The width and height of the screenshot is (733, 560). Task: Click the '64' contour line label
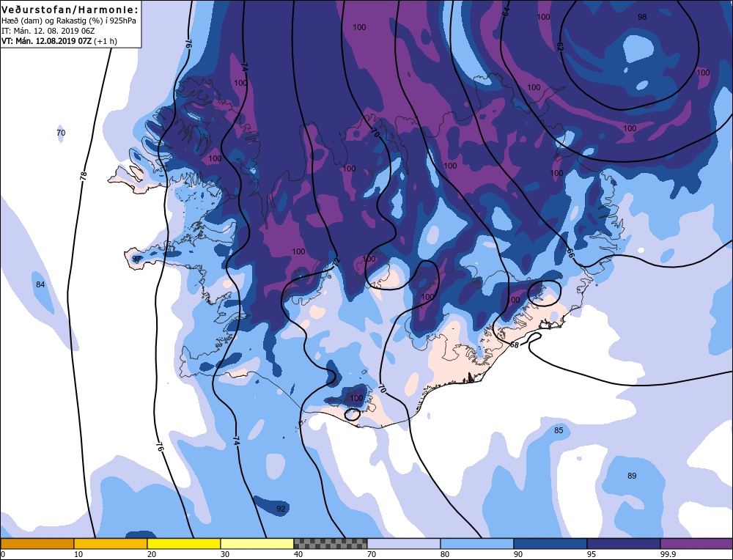tap(506, 11)
